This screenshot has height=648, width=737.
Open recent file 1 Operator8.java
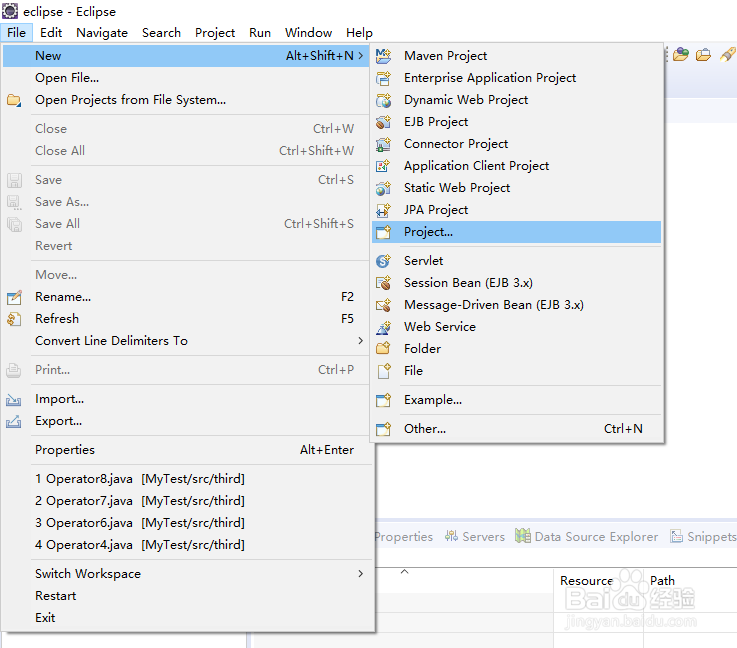pos(186,479)
